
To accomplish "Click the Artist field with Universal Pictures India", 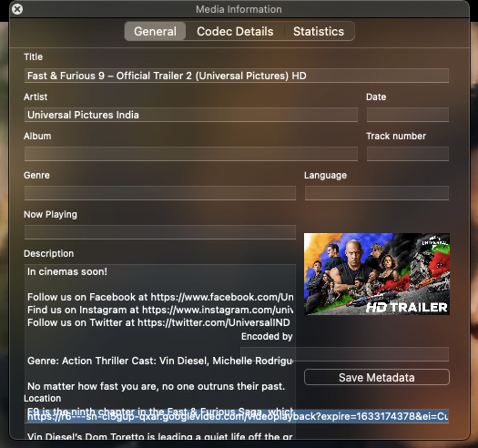I will click(191, 115).
